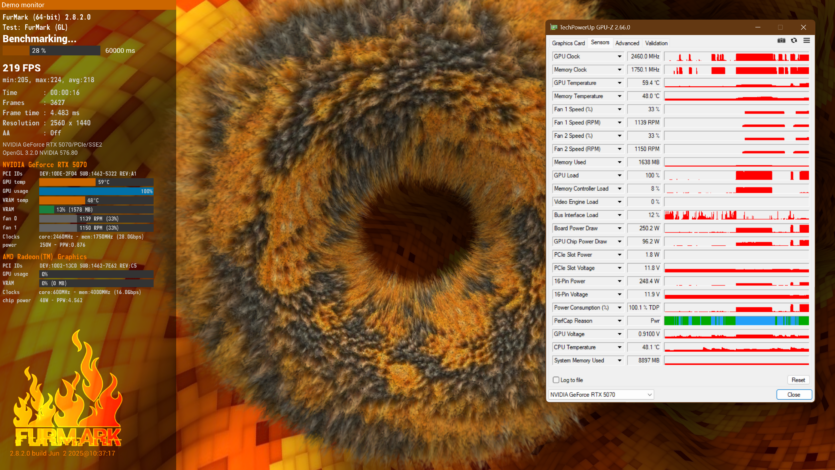Open the GPU selection combo box
Viewport: 835px width, 470px height.
coord(601,394)
